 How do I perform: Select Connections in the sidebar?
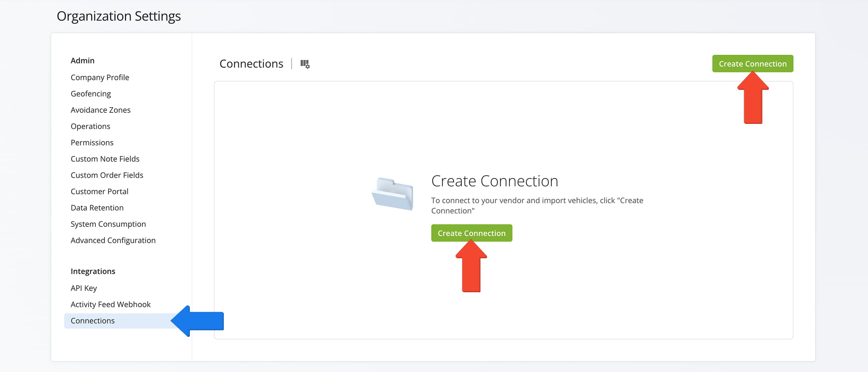[x=92, y=321]
